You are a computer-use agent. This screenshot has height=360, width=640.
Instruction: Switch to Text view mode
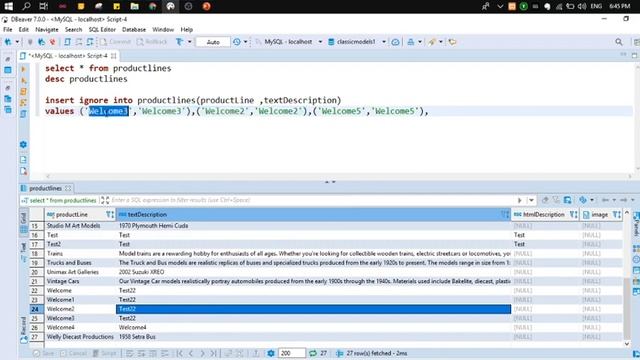(23, 251)
